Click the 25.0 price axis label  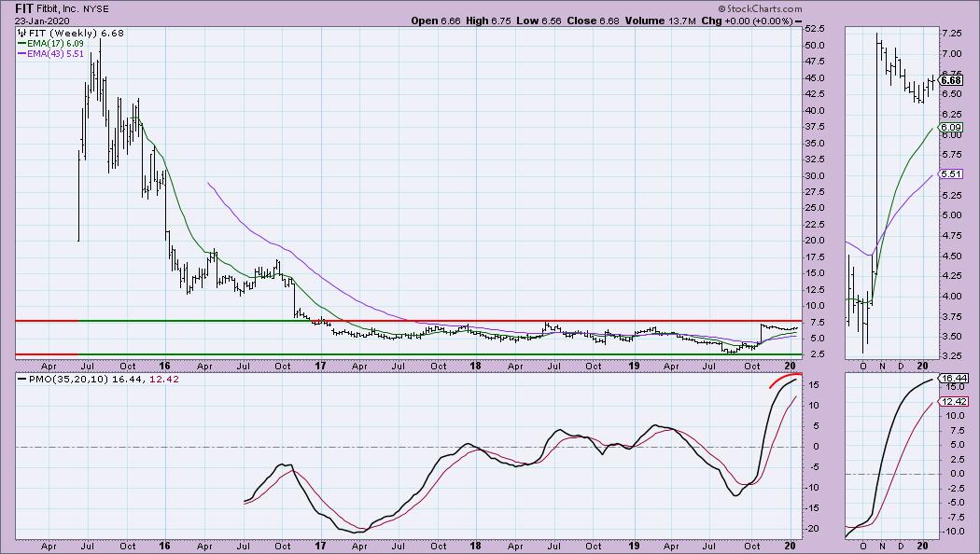[815, 208]
